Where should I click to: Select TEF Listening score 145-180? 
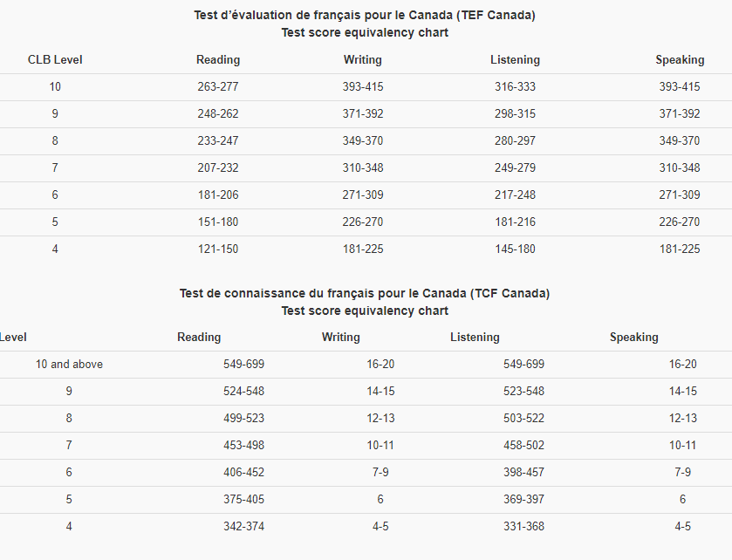coord(515,249)
